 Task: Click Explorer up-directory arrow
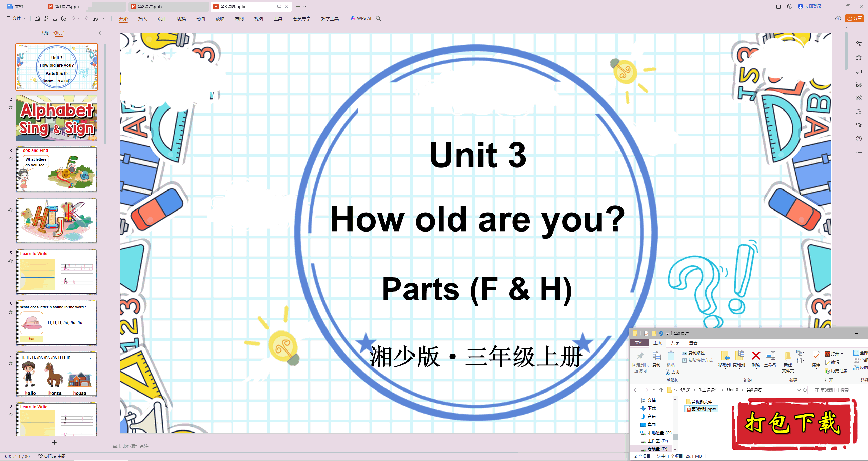(x=661, y=390)
